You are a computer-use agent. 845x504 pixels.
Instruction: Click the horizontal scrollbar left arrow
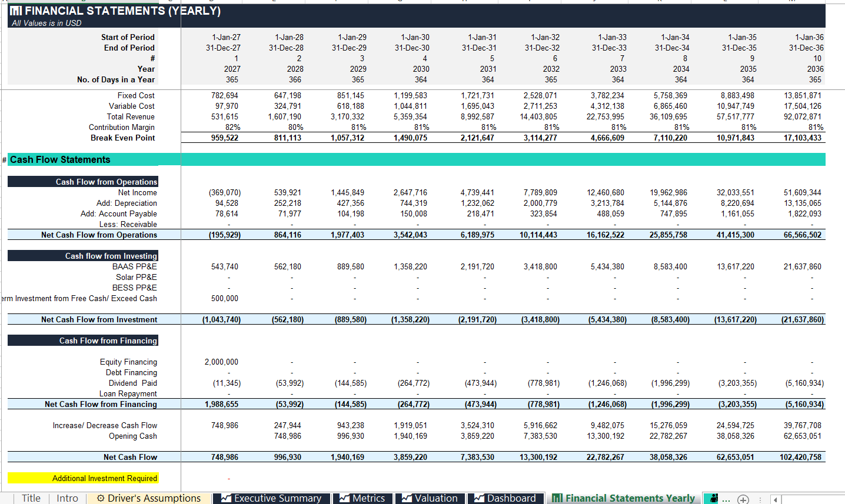click(776, 499)
